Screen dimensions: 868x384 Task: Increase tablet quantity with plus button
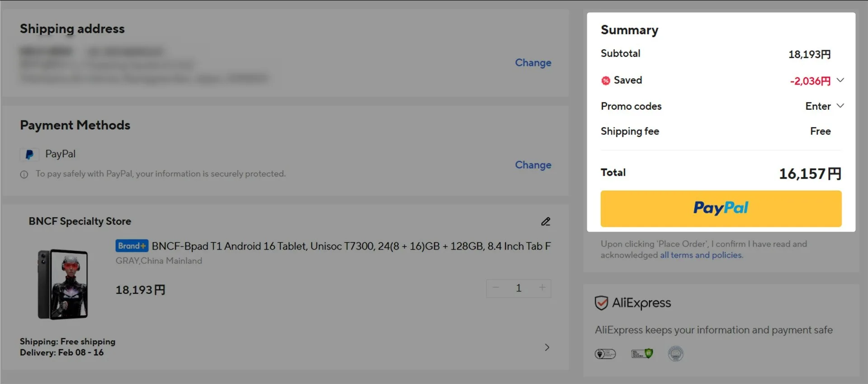(x=542, y=288)
